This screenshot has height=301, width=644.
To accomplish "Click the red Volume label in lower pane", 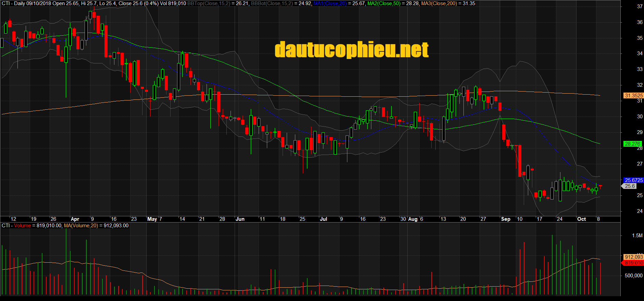I will click(22, 226).
